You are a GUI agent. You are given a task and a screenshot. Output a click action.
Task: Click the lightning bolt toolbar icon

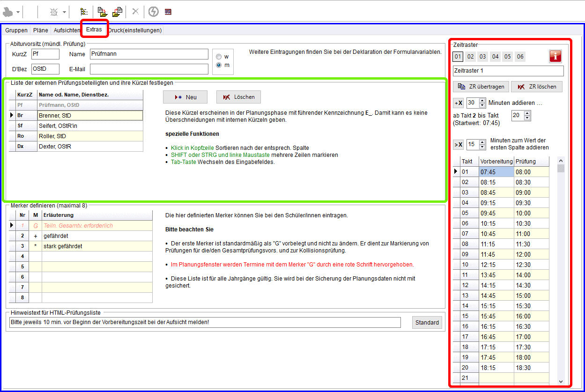(153, 12)
